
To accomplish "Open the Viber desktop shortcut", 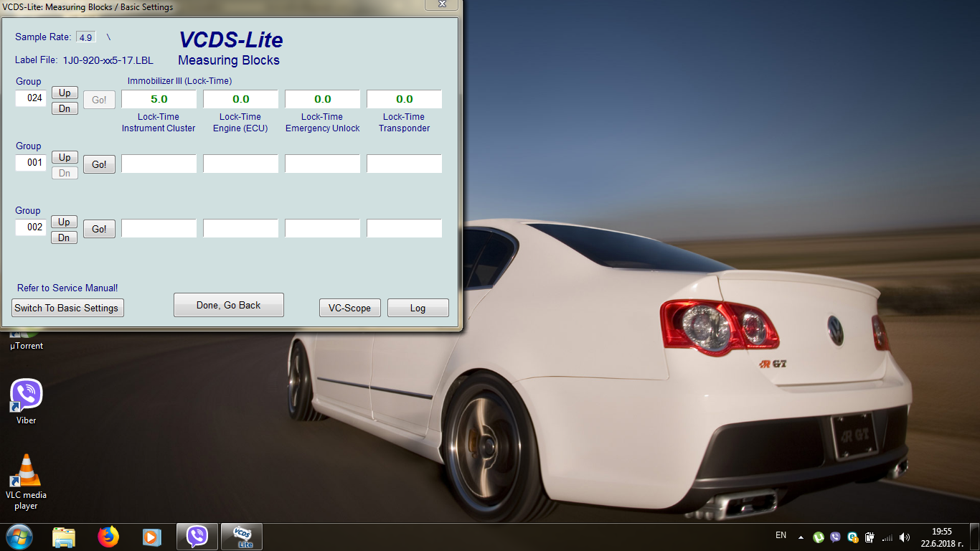I will [x=27, y=396].
